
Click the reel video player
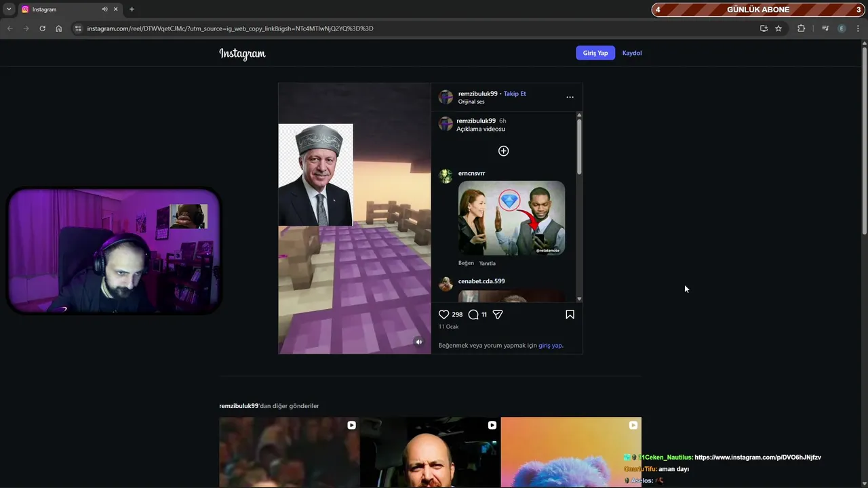point(355,218)
